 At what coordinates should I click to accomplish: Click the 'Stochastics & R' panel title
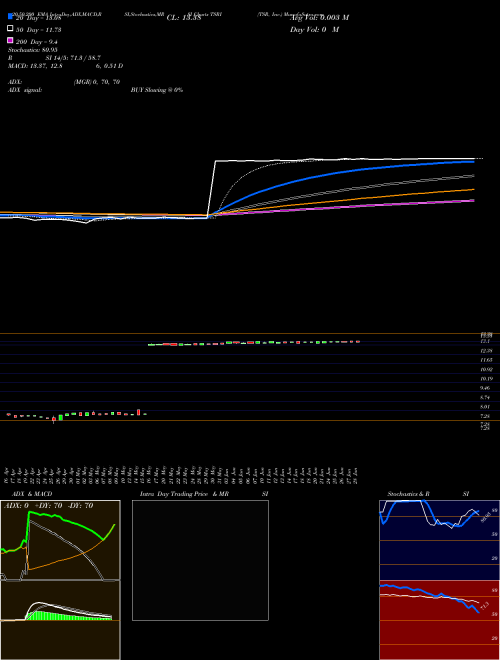[x=409, y=494]
